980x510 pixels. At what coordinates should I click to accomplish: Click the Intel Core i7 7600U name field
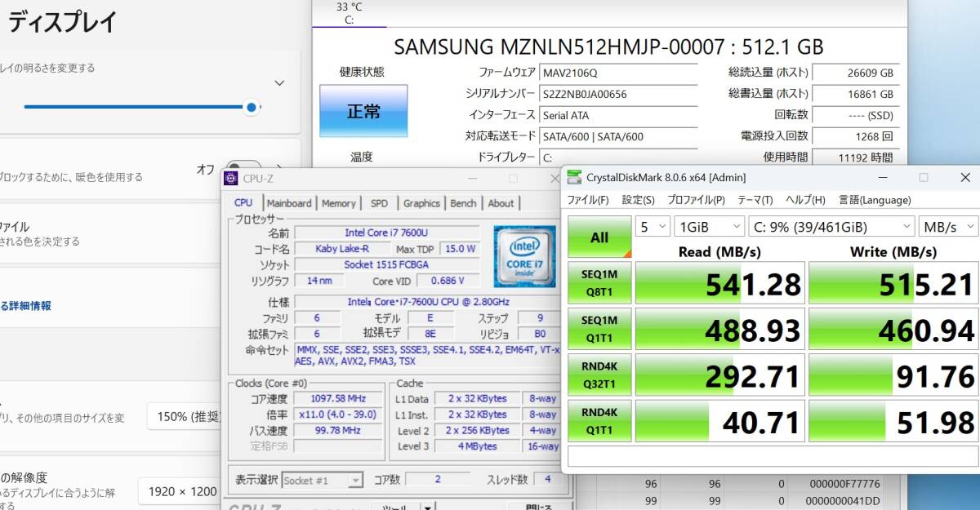click(x=386, y=233)
